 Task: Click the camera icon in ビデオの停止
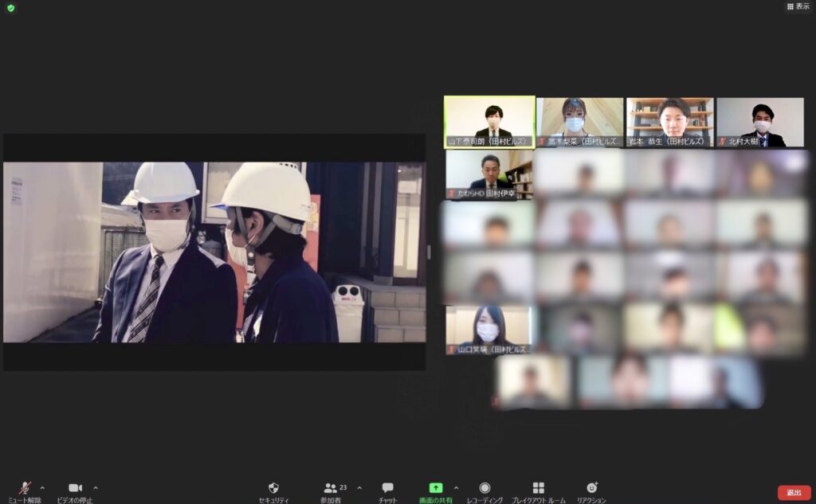(x=76, y=486)
